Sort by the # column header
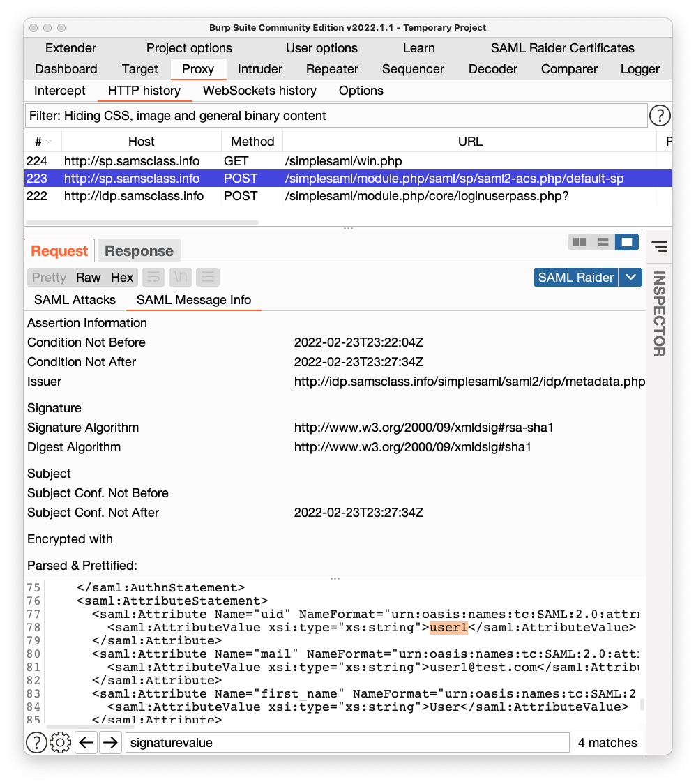 tap(43, 142)
